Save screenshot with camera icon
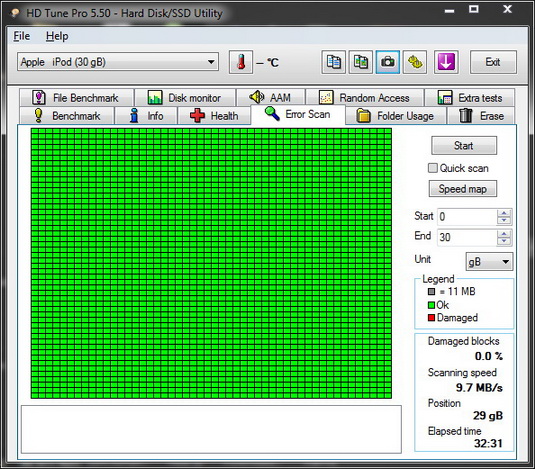Screen dimensions: 535x469 pos(388,62)
